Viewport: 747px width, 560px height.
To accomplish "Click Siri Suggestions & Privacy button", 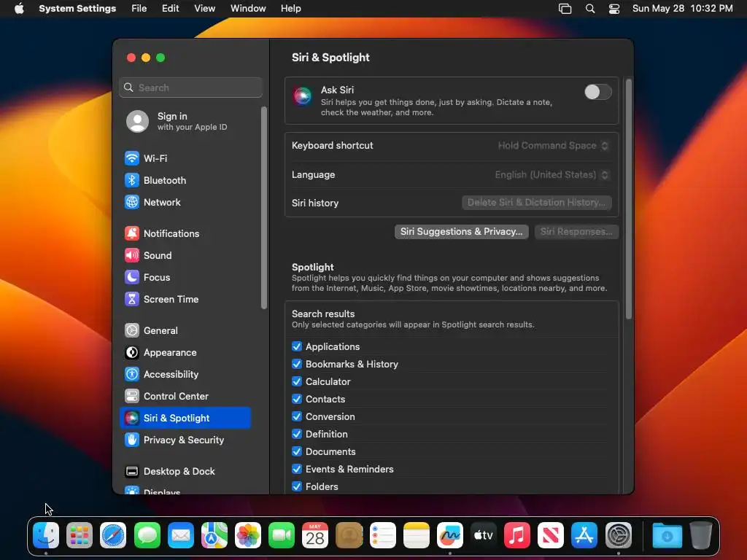I will coord(461,231).
